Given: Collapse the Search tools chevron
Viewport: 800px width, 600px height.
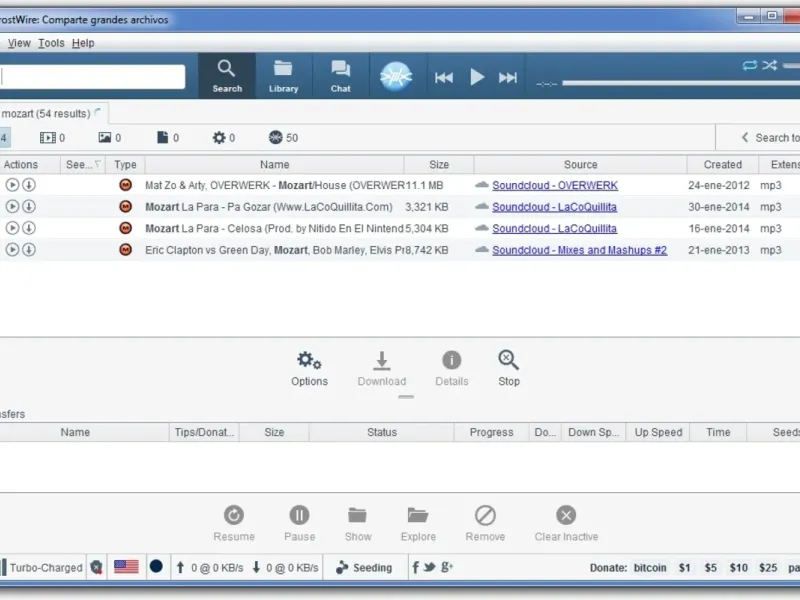Looking at the screenshot, I should (x=745, y=137).
